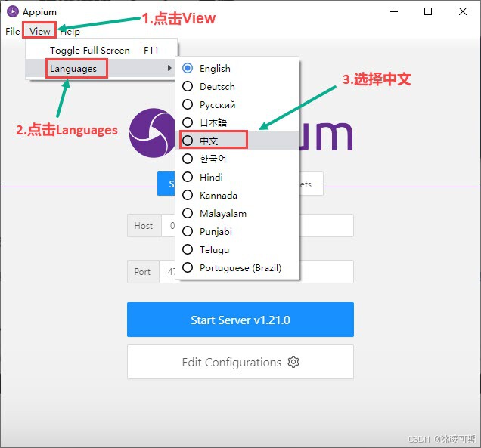
Task: Open the View menu
Action: 39,31
